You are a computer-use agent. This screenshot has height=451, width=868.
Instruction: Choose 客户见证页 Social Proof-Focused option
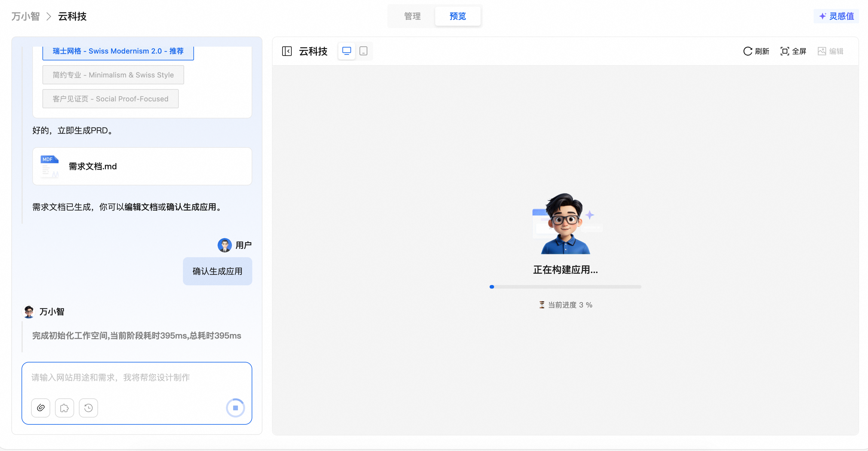click(x=110, y=99)
